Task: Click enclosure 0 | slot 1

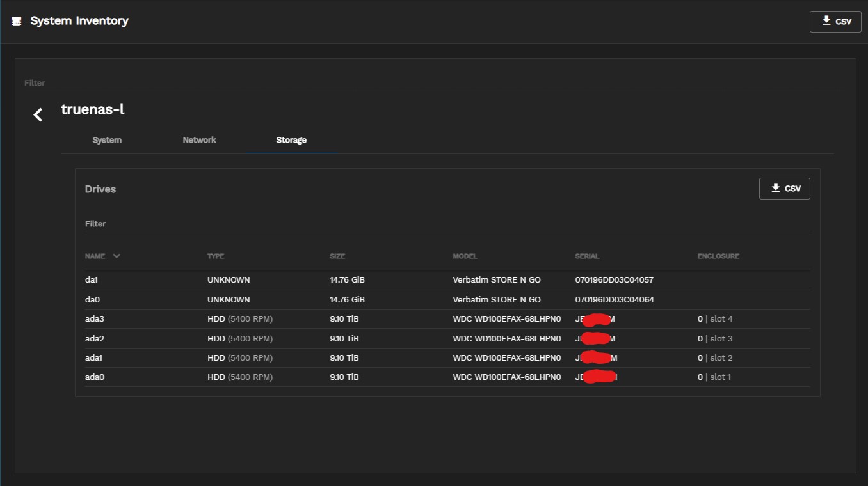Action: pyautogui.click(x=714, y=377)
